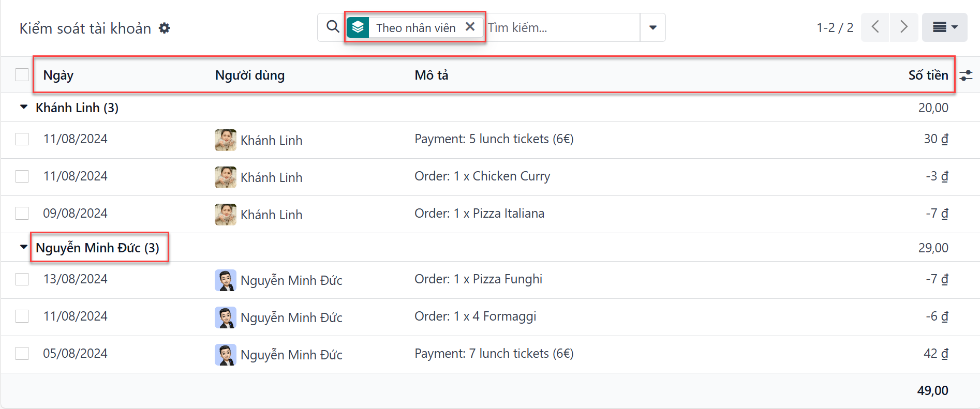Click the Tìm kiếm search input field

click(561, 27)
